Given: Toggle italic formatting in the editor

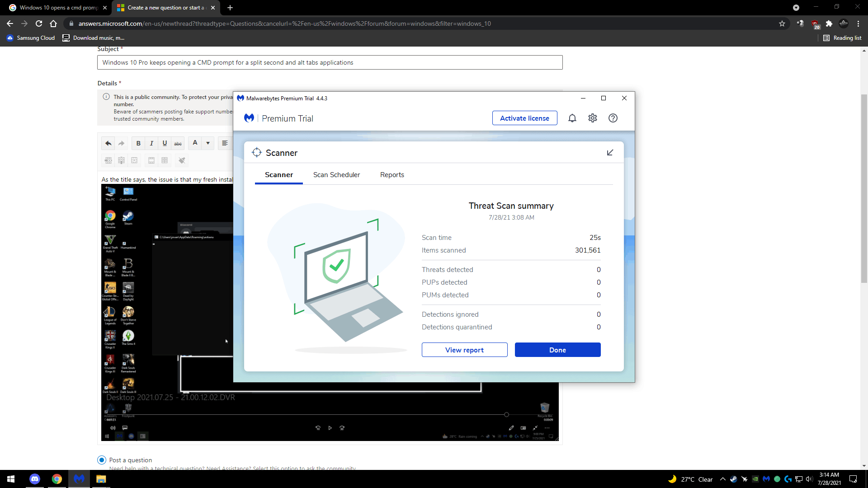Looking at the screenshot, I should coord(151,143).
